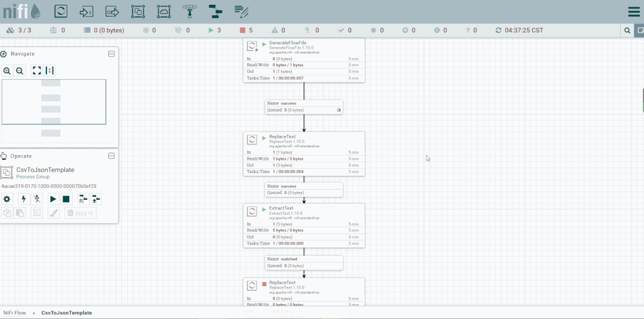Click the NiFi logo
The height and width of the screenshot is (319, 644).
pyautogui.click(x=22, y=11)
